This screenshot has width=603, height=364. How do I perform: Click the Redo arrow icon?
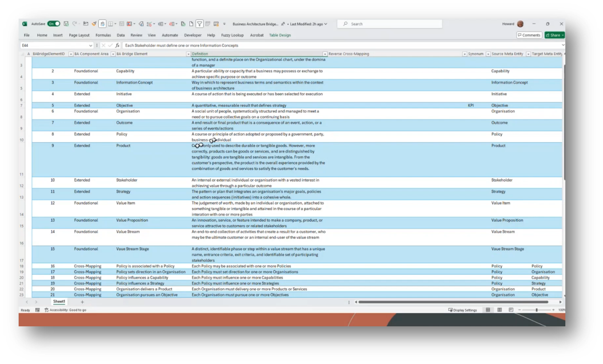[75, 24]
